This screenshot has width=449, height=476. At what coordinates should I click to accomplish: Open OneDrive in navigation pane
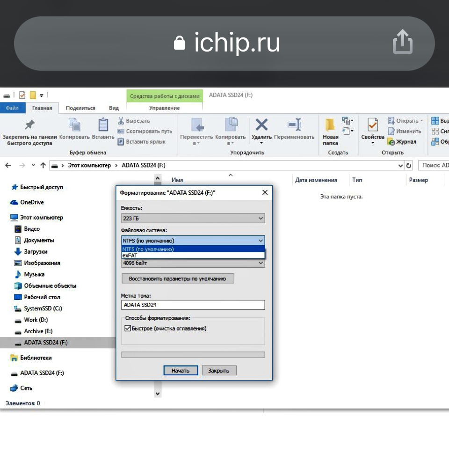click(27, 202)
